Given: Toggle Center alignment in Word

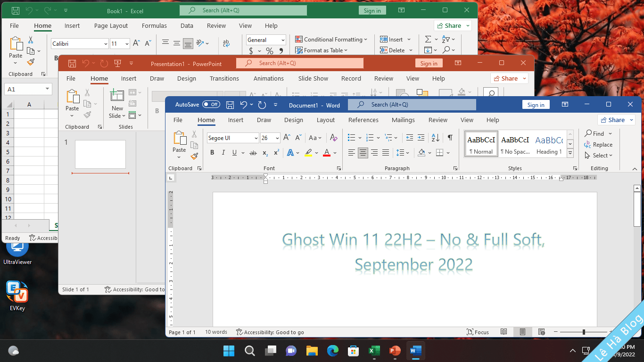Looking at the screenshot, I should [363, 153].
